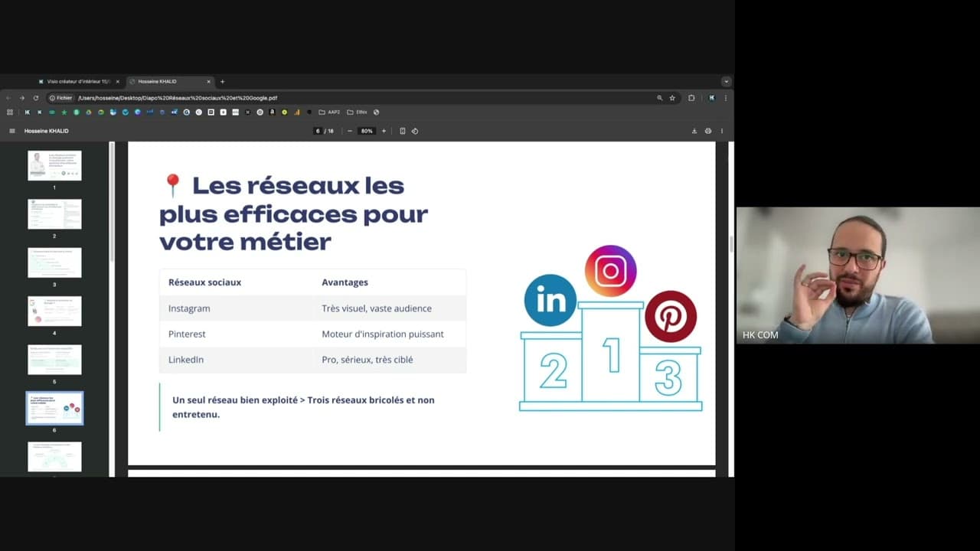Open the browser tab search chevron
This screenshot has width=980, height=551.
tap(725, 81)
